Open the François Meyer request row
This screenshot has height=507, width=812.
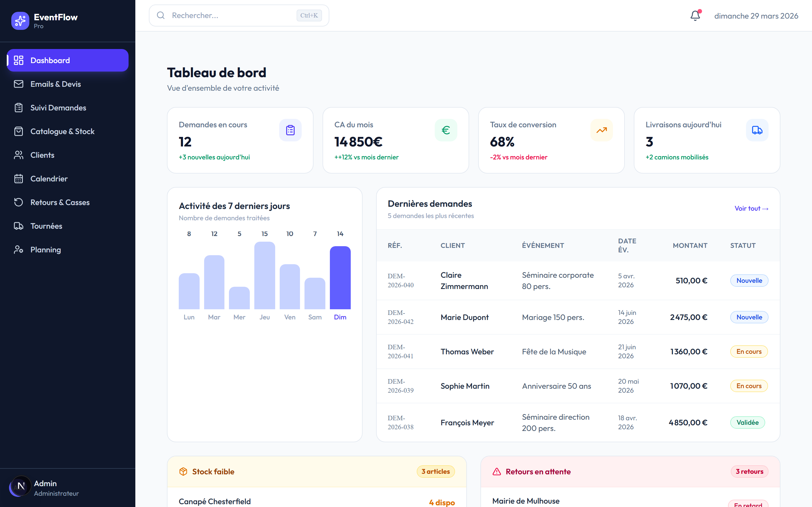(x=578, y=422)
